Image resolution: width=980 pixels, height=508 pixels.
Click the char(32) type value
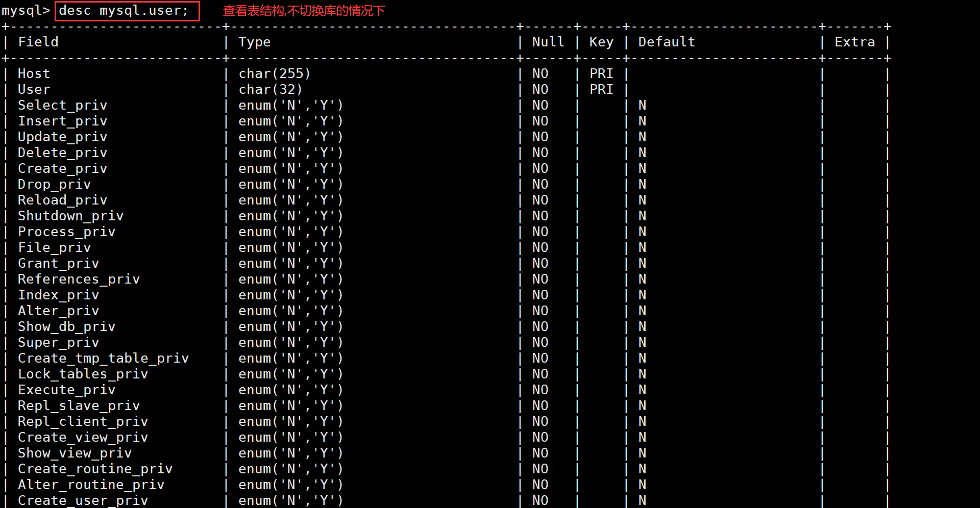pos(271,89)
